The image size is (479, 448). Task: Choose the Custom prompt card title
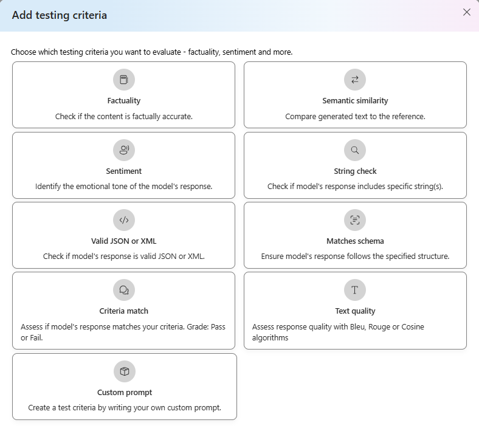coord(125,393)
